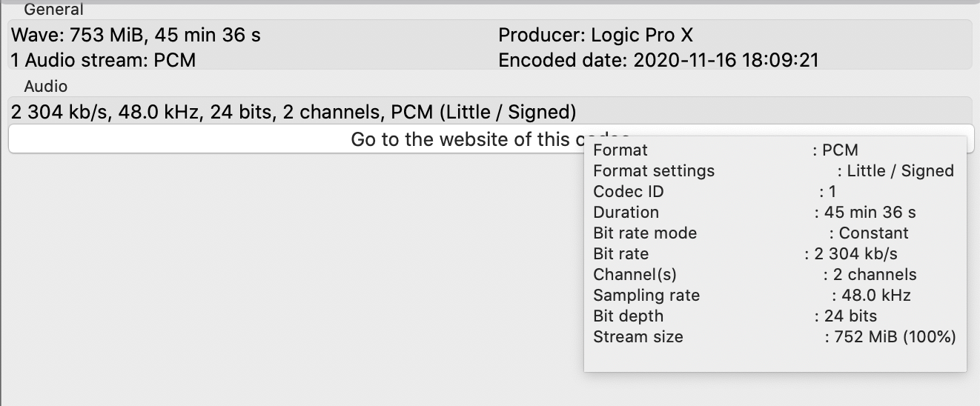Click the Audio section header

pyautogui.click(x=45, y=87)
